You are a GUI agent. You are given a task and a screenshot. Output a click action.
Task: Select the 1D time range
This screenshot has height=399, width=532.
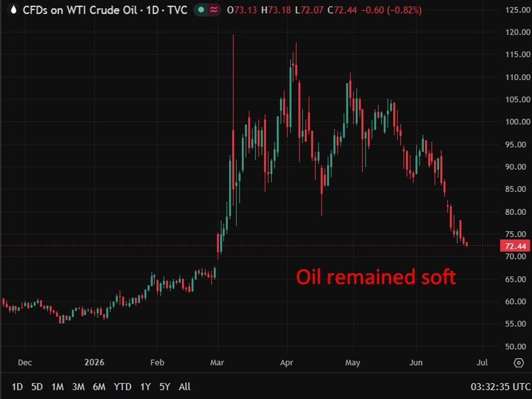17,386
